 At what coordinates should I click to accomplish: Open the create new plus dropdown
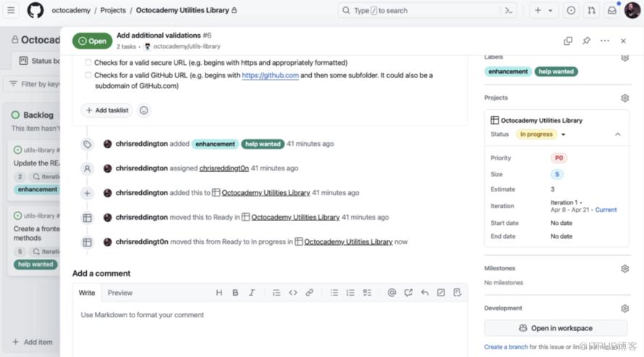(543, 10)
